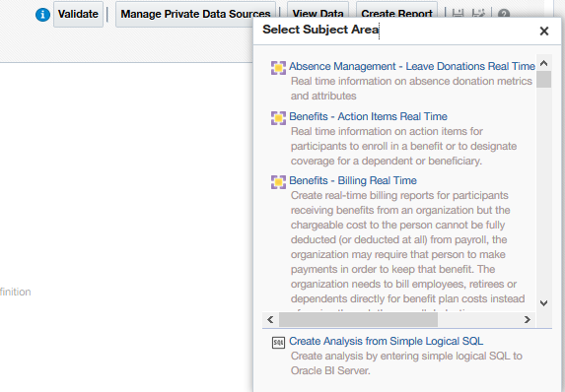Open Create Analysis from Simple Logical SQL

coord(386,341)
